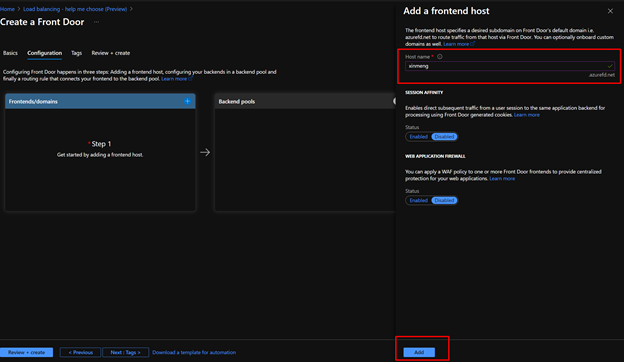Viewport: 624px width, 362px height.
Task: Click the info icon beside Host name
Action: [440, 56]
